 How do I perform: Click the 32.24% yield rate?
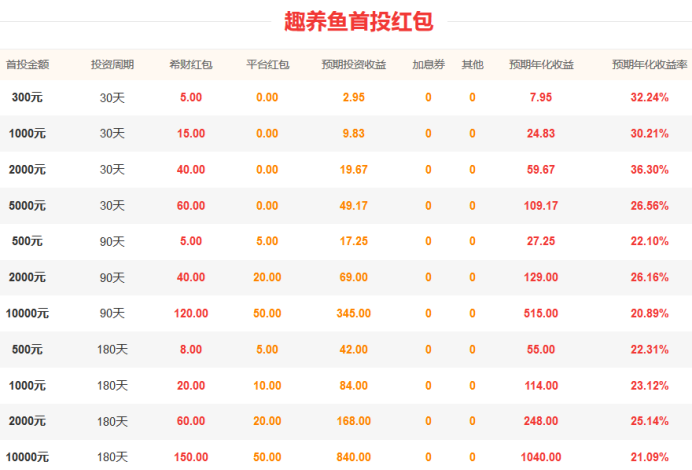click(650, 97)
